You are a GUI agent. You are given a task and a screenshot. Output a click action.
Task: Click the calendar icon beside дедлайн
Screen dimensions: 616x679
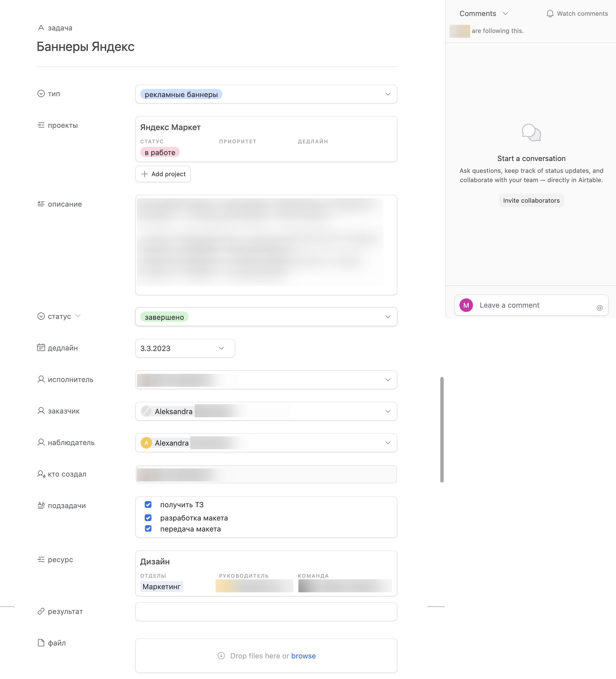41,347
